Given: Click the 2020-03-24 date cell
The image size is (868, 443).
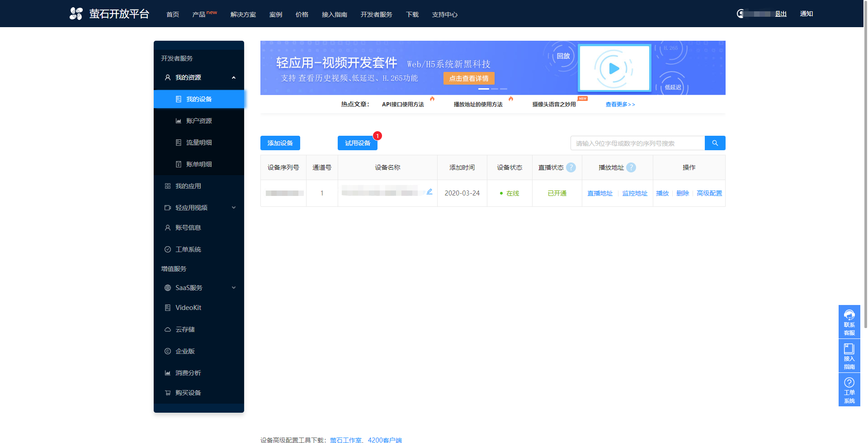Looking at the screenshot, I should tap(462, 193).
